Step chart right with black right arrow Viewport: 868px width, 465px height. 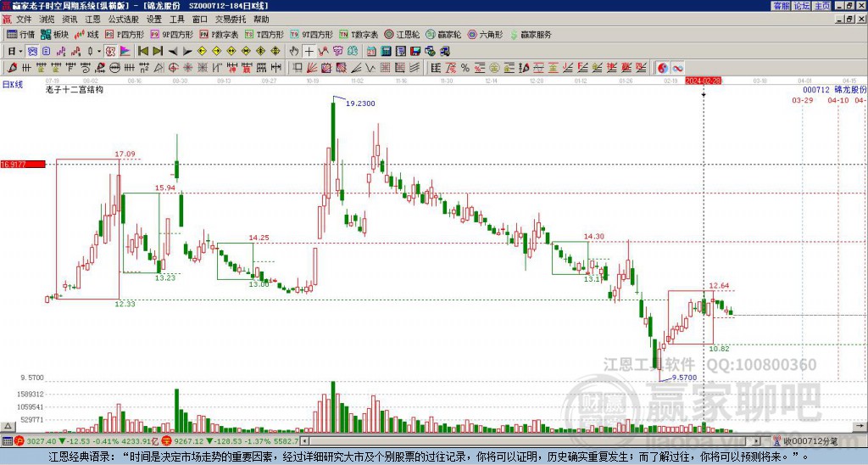187,52
